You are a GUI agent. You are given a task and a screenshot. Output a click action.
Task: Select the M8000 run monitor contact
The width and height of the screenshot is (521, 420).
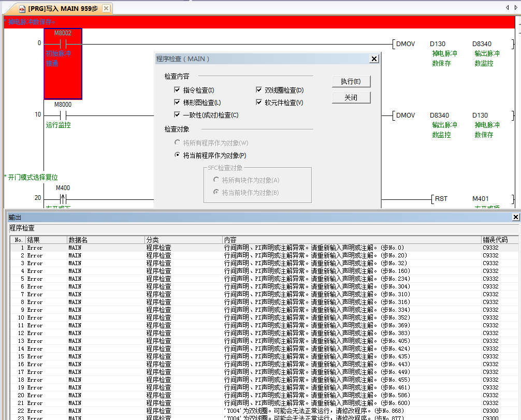coord(63,115)
